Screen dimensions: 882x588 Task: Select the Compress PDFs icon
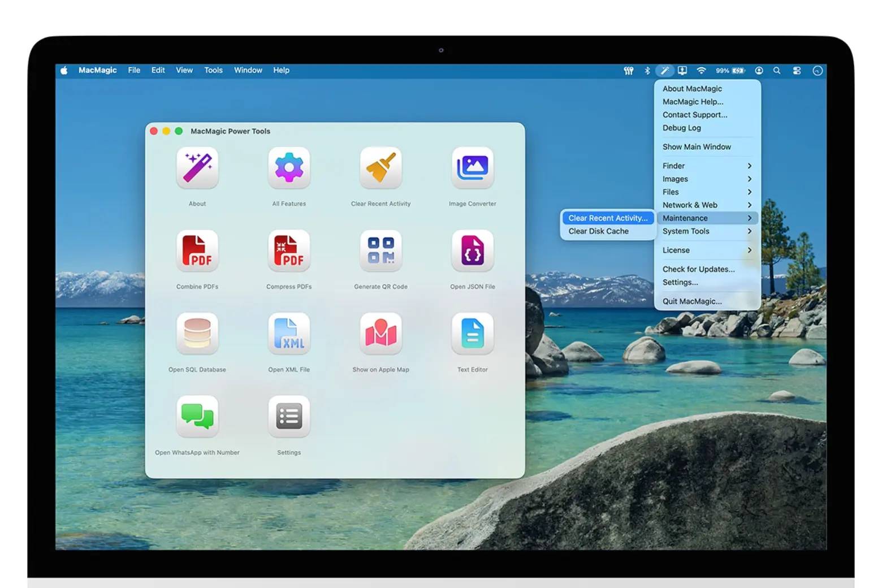[x=289, y=250]
